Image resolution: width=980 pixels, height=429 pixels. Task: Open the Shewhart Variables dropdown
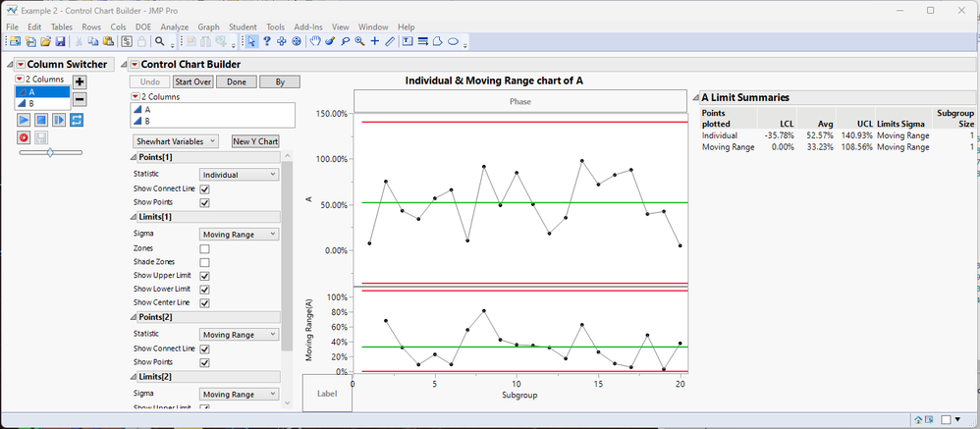coord(175,141)
